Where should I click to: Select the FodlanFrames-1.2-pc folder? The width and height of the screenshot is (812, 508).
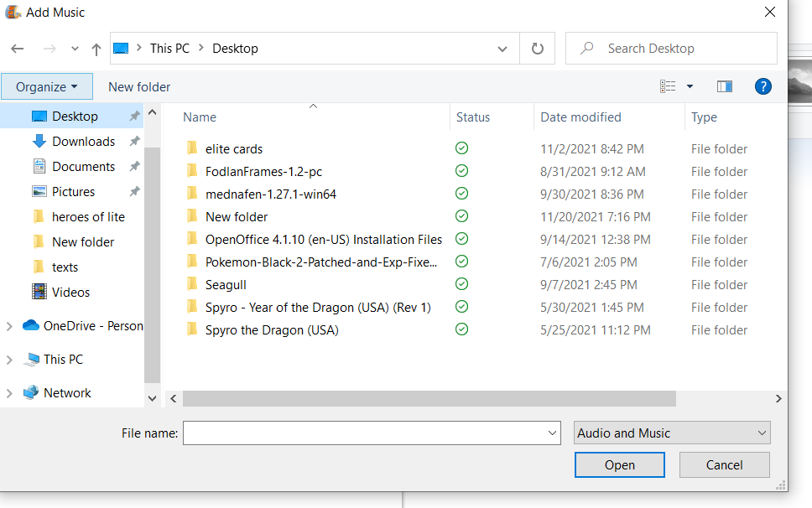point(263,172)
